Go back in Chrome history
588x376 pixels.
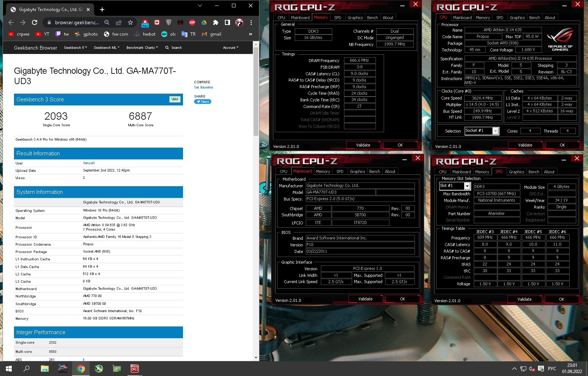[11, 22]
